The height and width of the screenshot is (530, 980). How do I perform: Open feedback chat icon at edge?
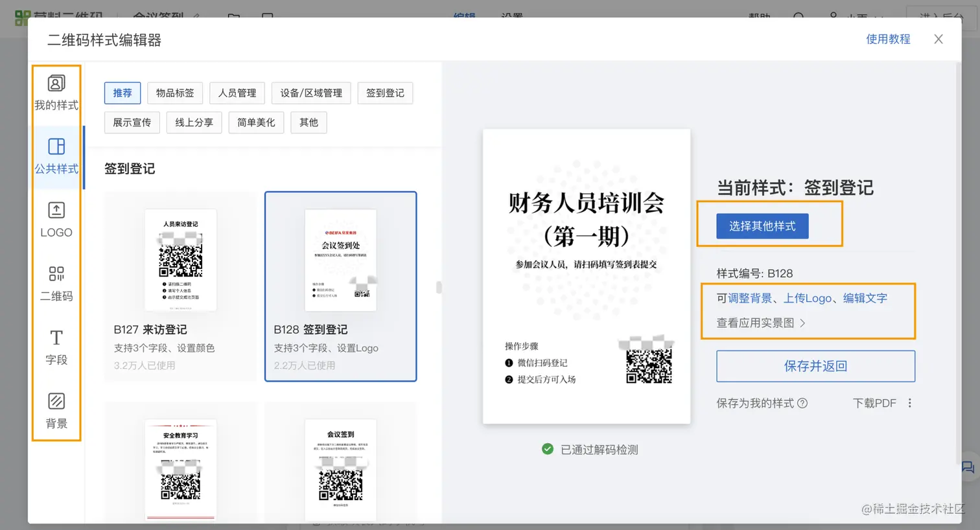[968, 467]
